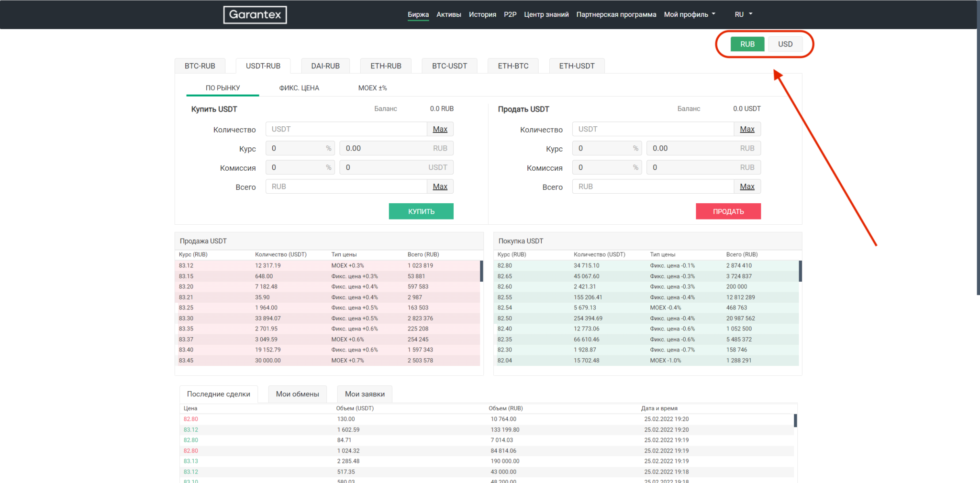Switch currency toggle to RUB
980x483 pixels.
747,44
